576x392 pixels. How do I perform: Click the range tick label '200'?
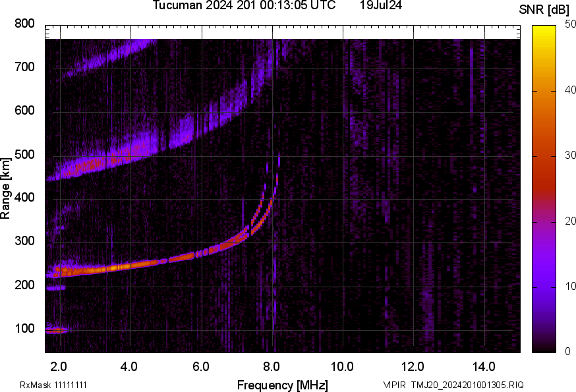[x=24, y=285]
